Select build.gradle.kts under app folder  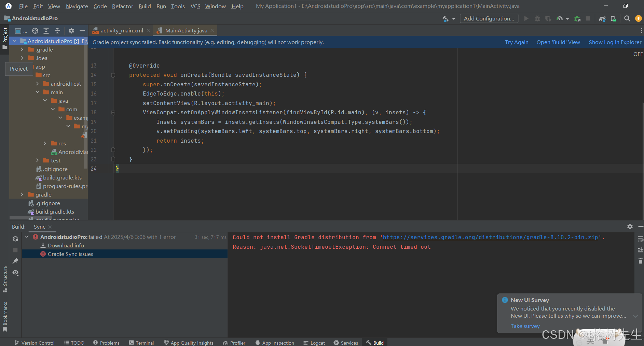pos(62,177)
